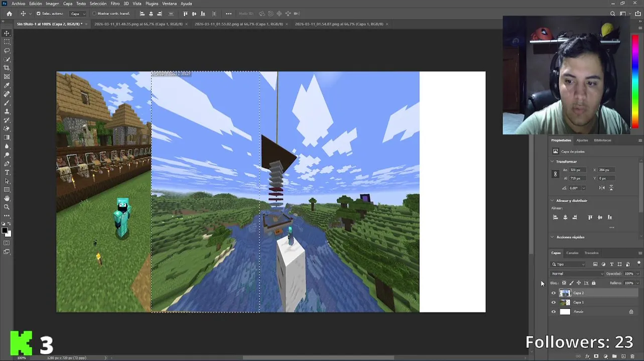The width and height of the screenshot is (644, 361).
Task: Hide Capa 2 layer visibility eye
Action: [554, 293]
